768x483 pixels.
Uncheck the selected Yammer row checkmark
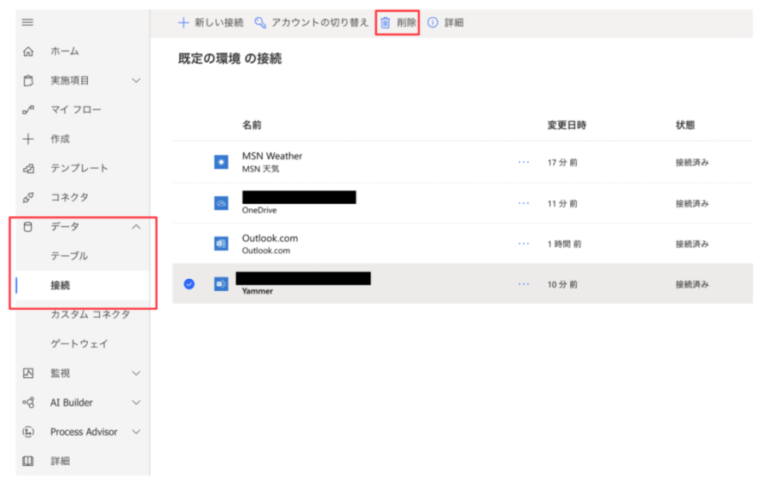coord(189,284)
